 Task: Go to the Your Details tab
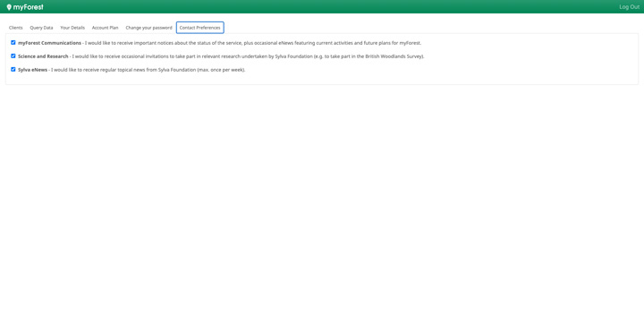(72, 28)
